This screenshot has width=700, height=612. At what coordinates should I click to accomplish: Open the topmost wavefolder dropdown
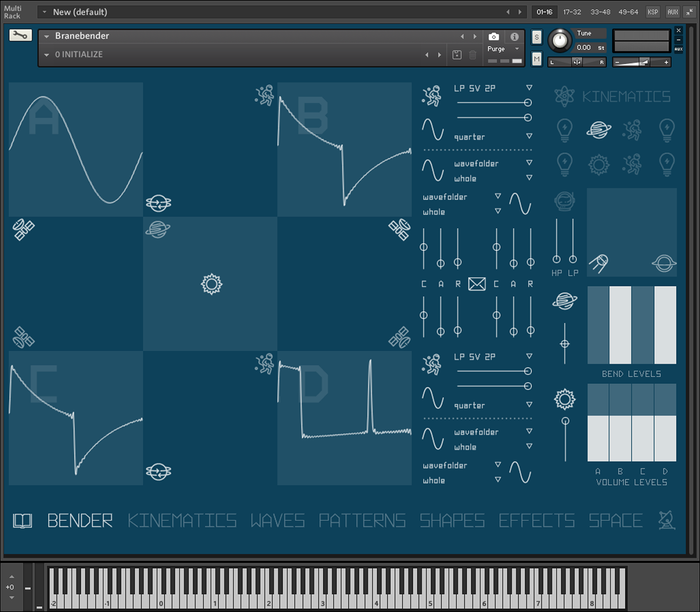(x=529, y=163)
